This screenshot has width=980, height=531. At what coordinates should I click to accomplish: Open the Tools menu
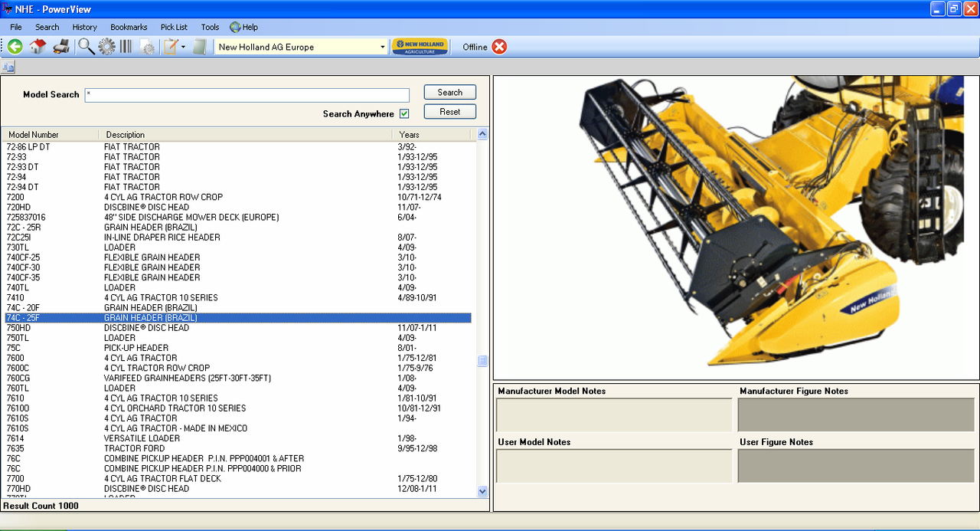[x=210, y=27]
